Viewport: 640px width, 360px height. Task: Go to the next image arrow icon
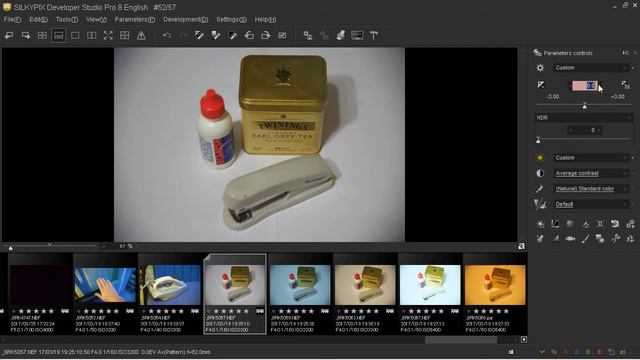tap(26, 36)
